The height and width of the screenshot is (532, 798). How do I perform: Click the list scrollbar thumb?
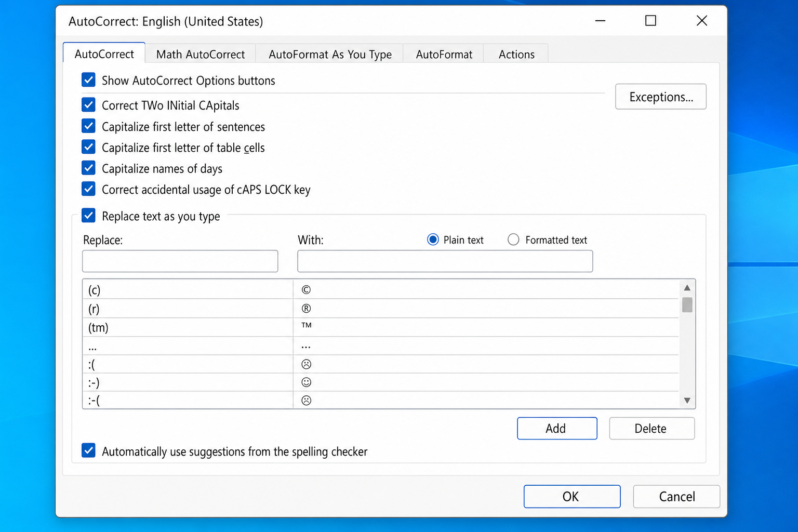point(687,304)
